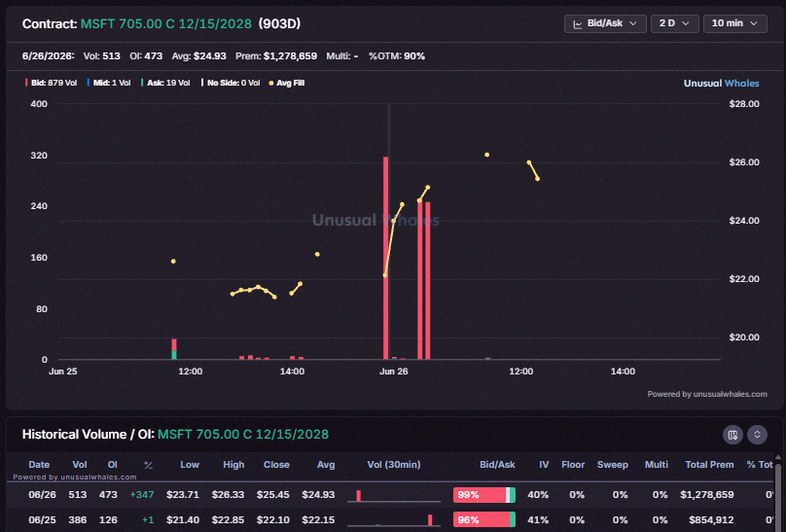The height and width of the screenshot is (532, 786).
Task: Click the $854,912 total premium cell
Action: click(x=711, y=520)
